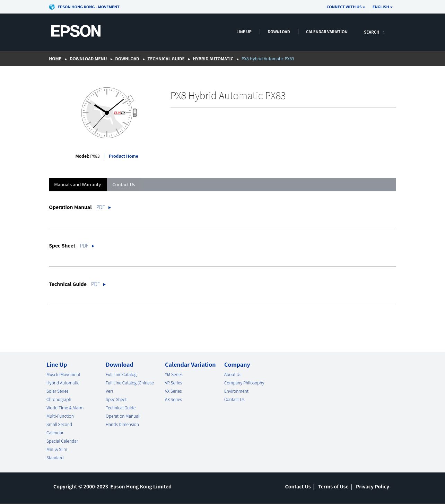Open Environment link
This screenshot has height=504, width=445.
(236, 391)
